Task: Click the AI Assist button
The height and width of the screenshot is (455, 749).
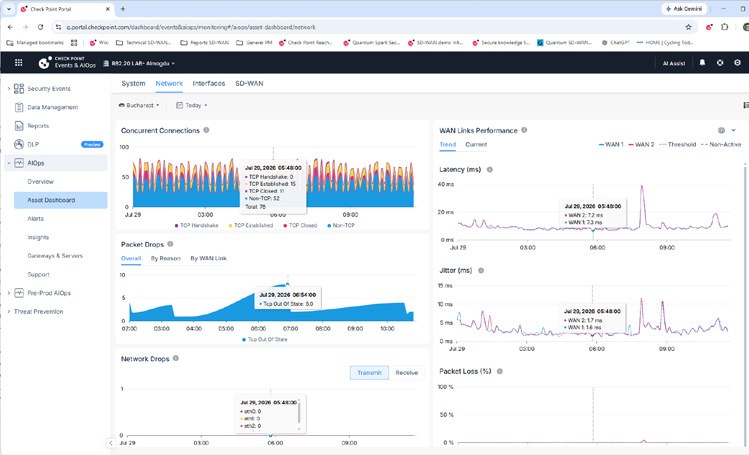Action: click(674, 63)
